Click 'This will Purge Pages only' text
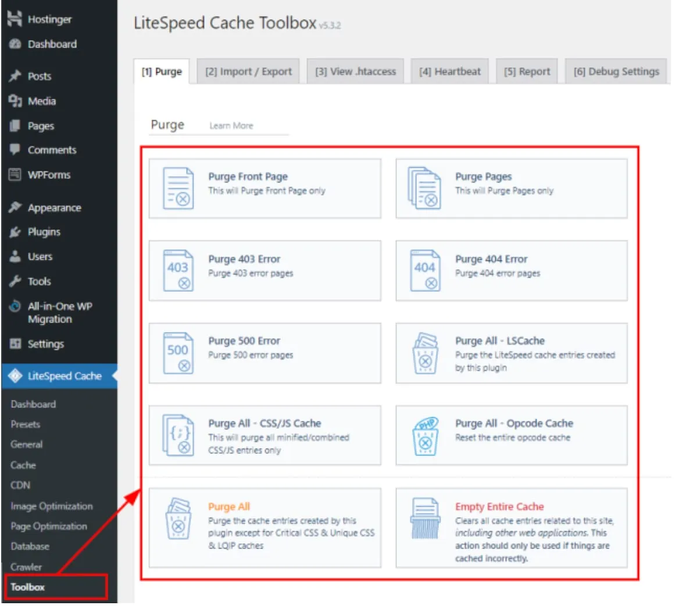Viewport: 679px width, 616px height. point(504,191)
